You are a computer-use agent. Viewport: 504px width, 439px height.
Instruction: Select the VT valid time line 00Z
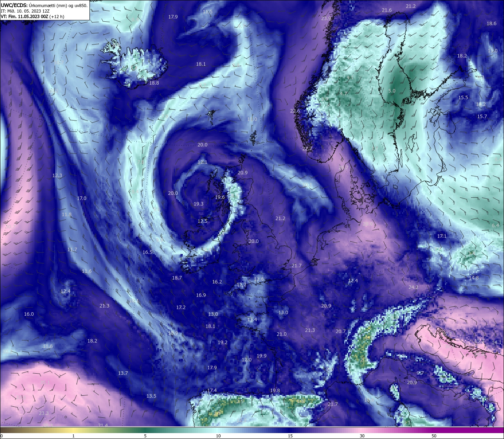tap(33, 17)
